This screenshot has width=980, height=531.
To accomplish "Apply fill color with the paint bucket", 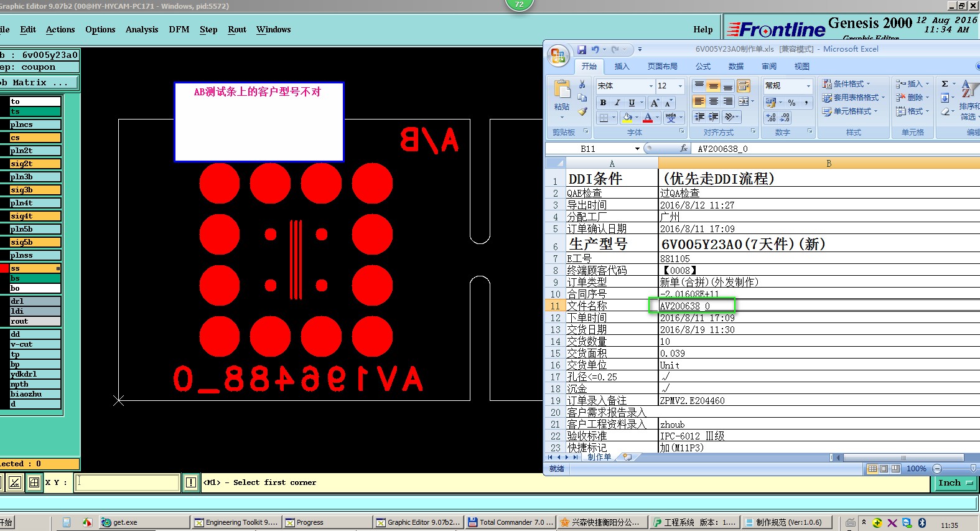I will (627, 117).
